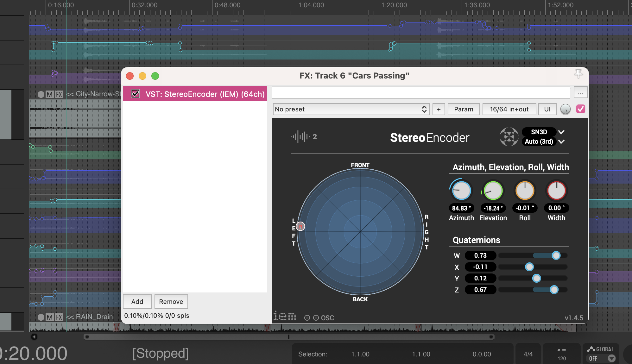This screenshot has width=632, height=364.
Task: Click the Roll value field -0.01°
Action: 525,208
